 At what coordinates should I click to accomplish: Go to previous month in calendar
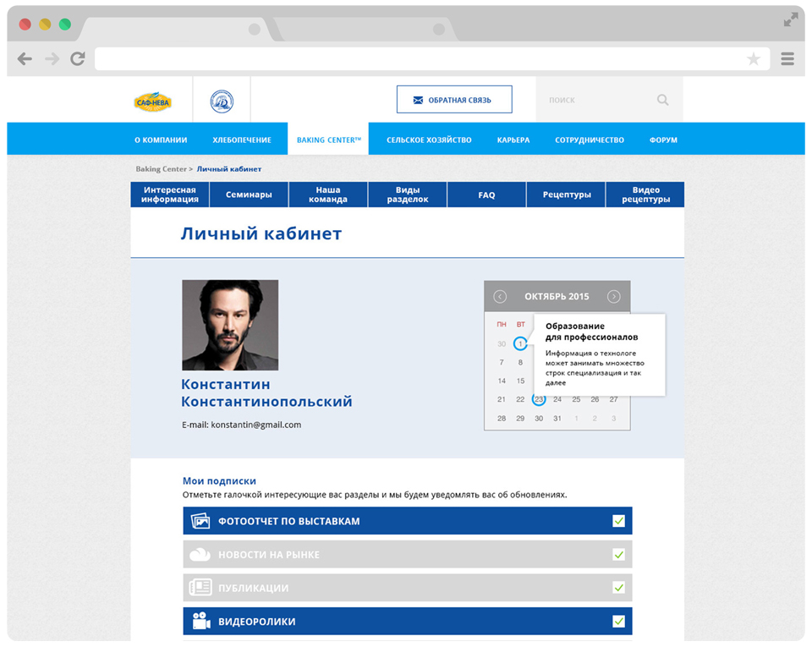pyautogui.click(x=500, y=297)
